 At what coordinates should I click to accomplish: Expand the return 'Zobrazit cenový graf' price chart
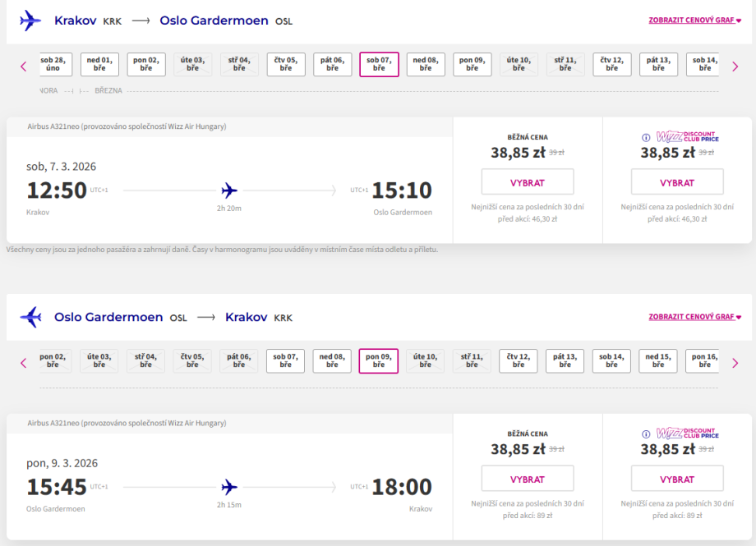tap(694, 317)
